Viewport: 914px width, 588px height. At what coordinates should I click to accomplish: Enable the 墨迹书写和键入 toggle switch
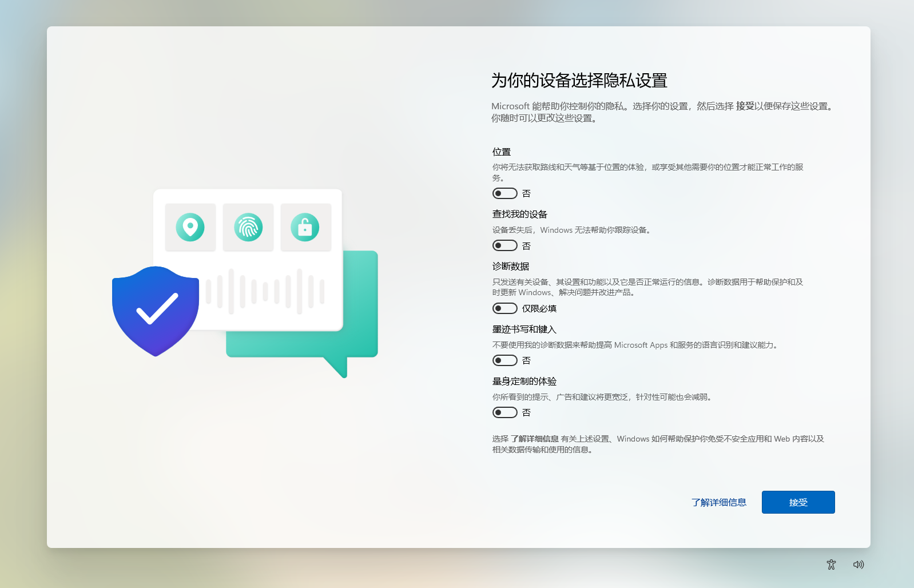point(504,360)
